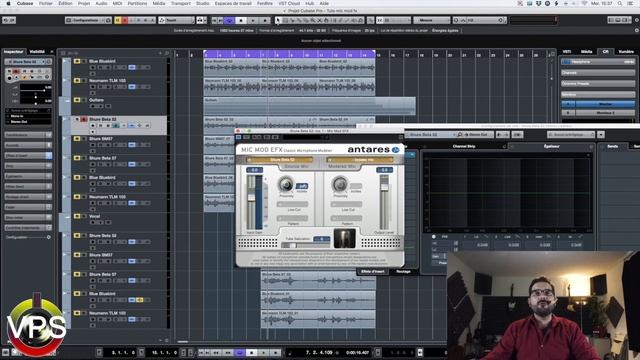640x360 pixels.
Task: Toggle the red S global solo button
Action: tap(125, 20)
